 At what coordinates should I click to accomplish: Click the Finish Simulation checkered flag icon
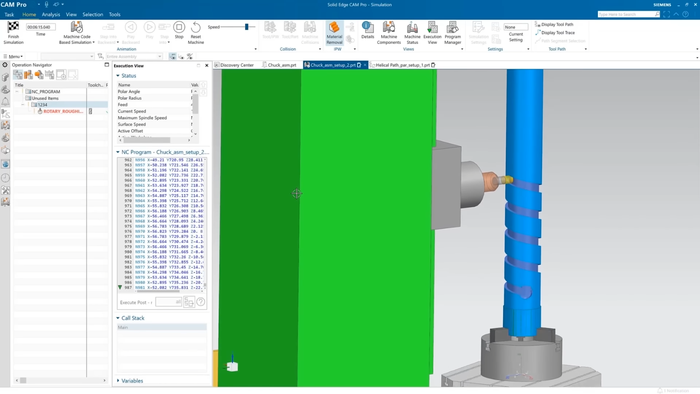(13, 27)
